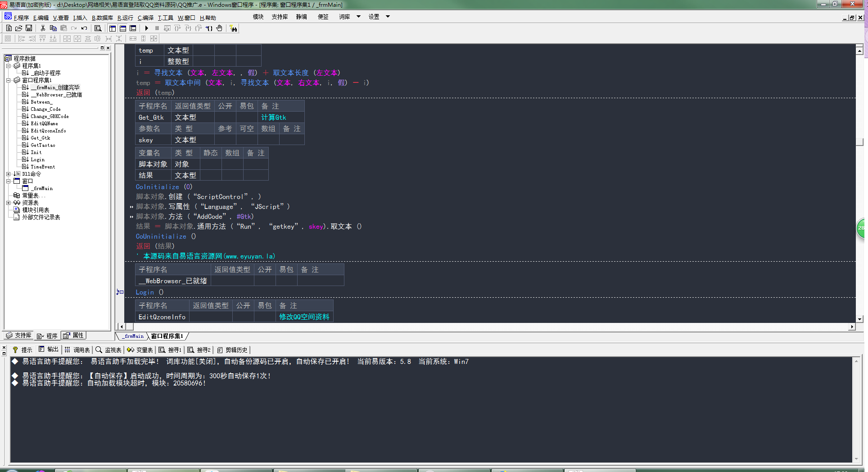
Task: Click the help binoculars icon
Action: coord(233,28)
